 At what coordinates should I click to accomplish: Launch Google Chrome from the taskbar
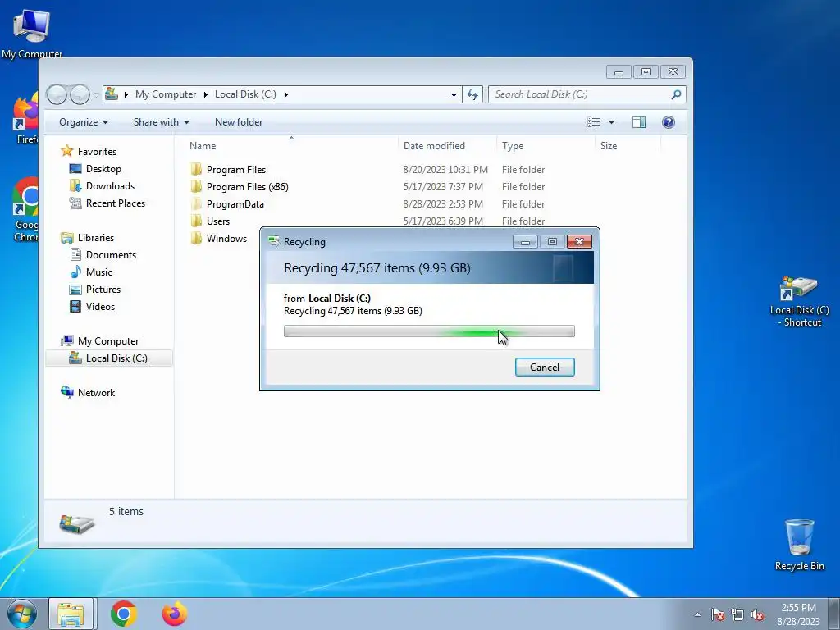(124, 614)
